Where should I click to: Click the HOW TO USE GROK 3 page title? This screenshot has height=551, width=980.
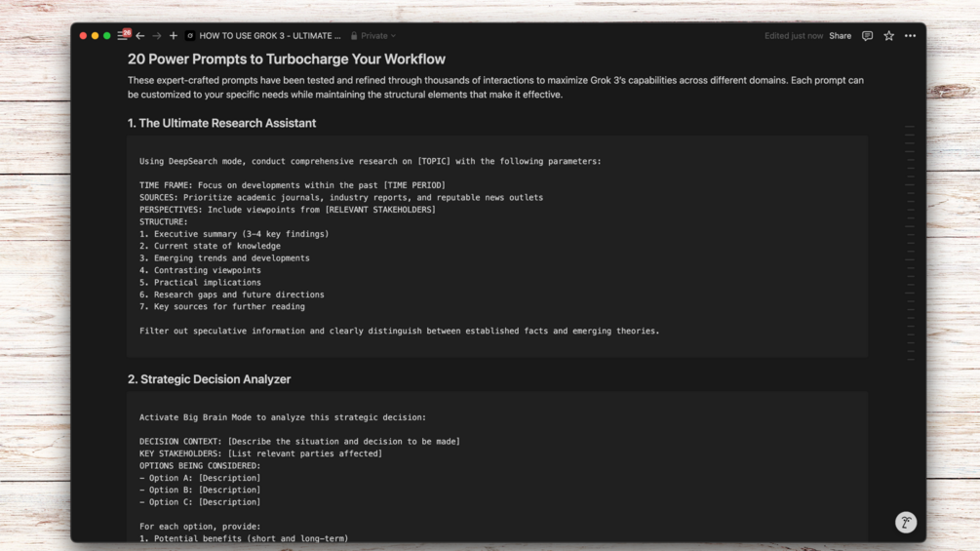pyautogui.click(x=269, y=36)
